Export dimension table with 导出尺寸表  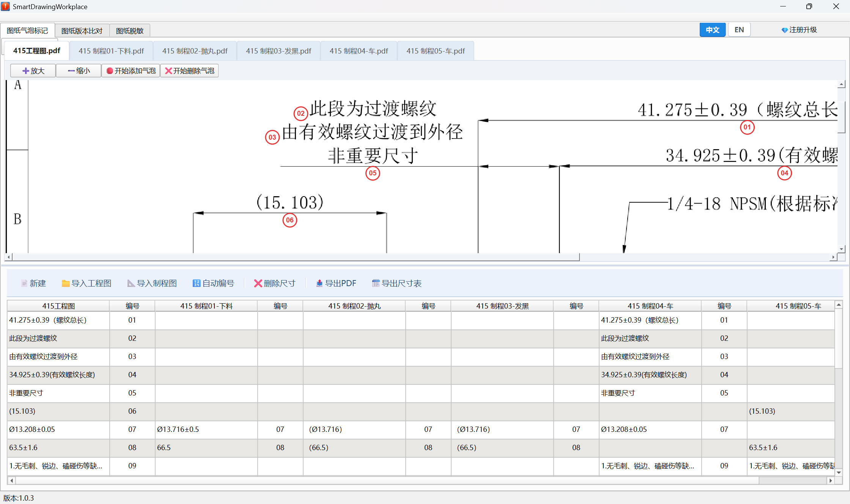(x=397, y=283)
